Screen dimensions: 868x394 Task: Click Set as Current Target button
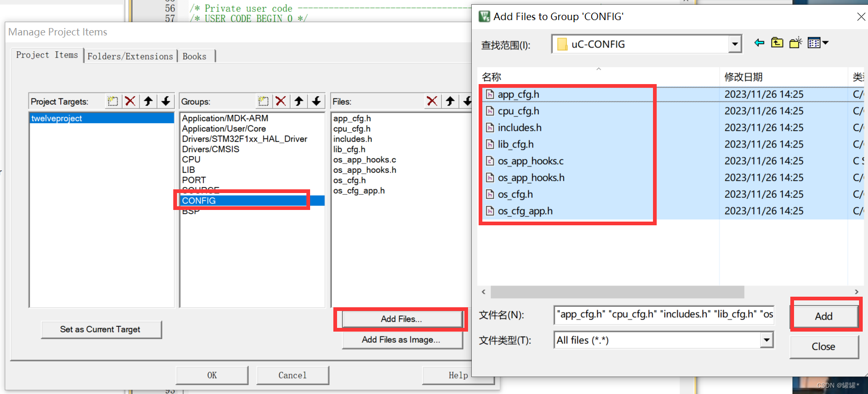[100, 329]
